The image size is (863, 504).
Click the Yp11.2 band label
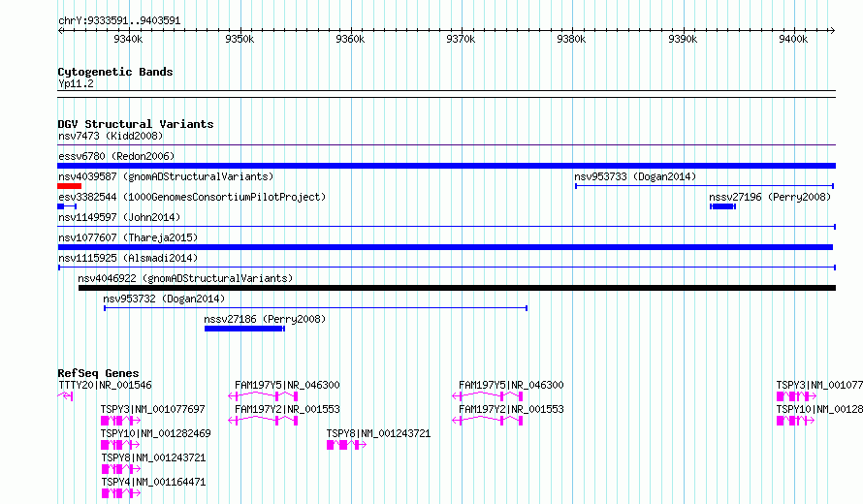76,83
